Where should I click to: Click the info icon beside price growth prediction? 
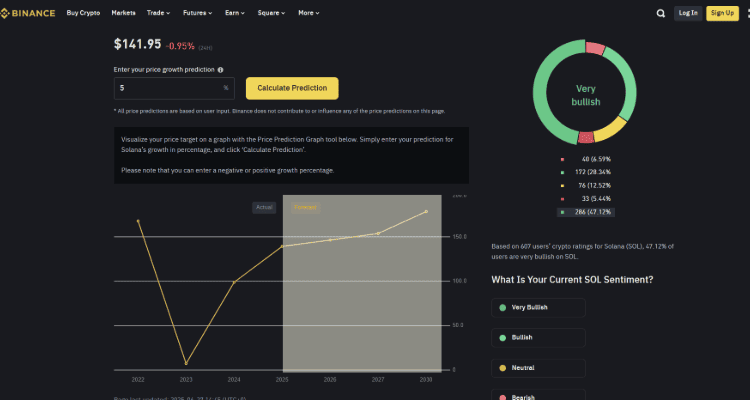(x=220, y=70)
